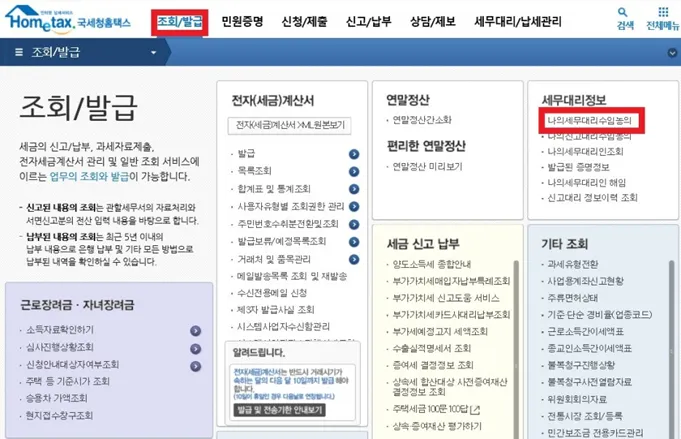681x439 pixels.
Task: Open the 연말정산 미리보기 link
Action: pos(427,167)
